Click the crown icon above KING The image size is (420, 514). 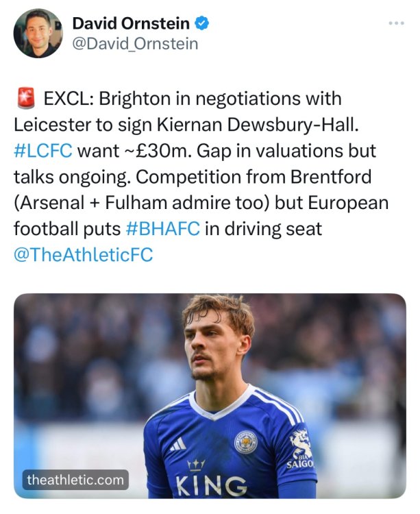pyautogui.click(x=196, y=465)
